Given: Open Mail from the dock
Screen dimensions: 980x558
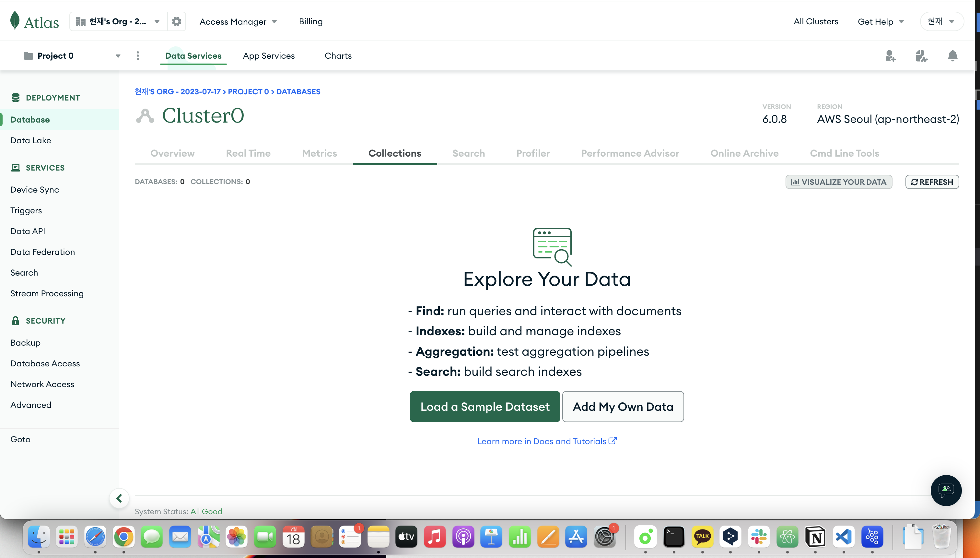Looking at the screenshot, I should coord(180,537).
